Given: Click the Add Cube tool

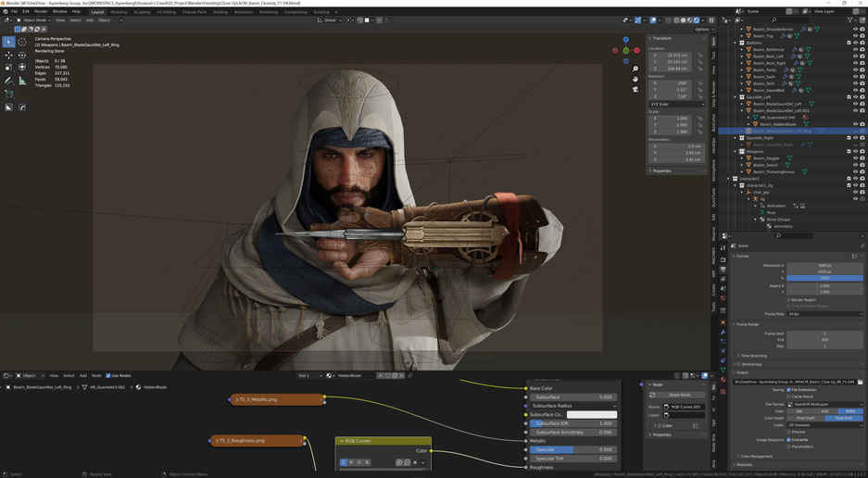Looking at the screenshot, I should click(8, 94).
